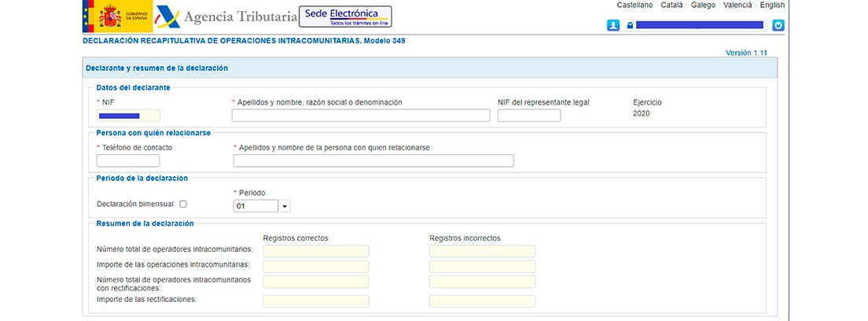Image resolution: width=868 pixels, height=321 pixels.
Task: Click the Agencia Tributaria logo
Action: click(x=226, y=17)
